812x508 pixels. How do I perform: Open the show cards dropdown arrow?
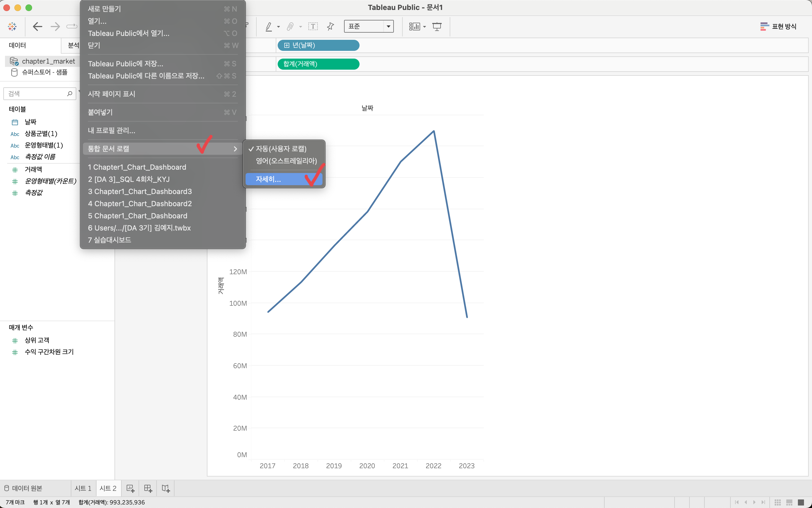tap(425, 27)
